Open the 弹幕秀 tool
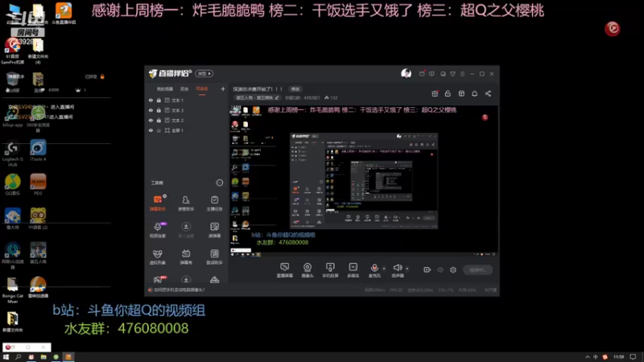Image resolution: width=644 pixels, height=362 pixels. (x=186, y=256)
